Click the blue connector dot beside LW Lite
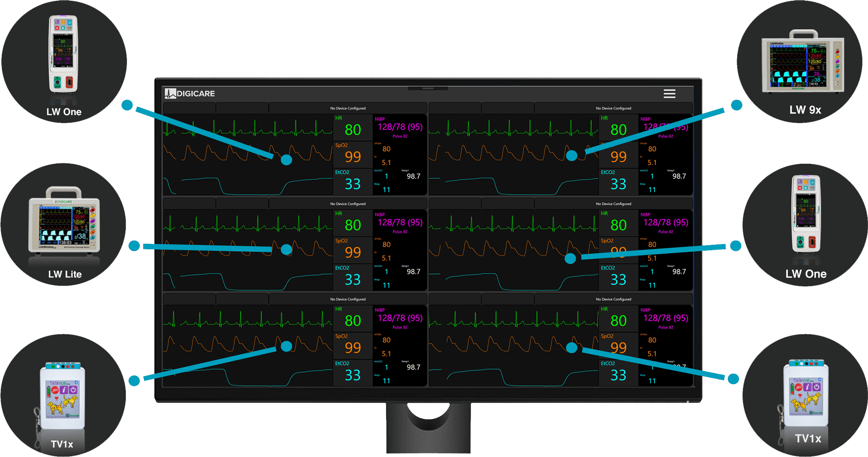 pyautogui.click(x=134, y=246)
